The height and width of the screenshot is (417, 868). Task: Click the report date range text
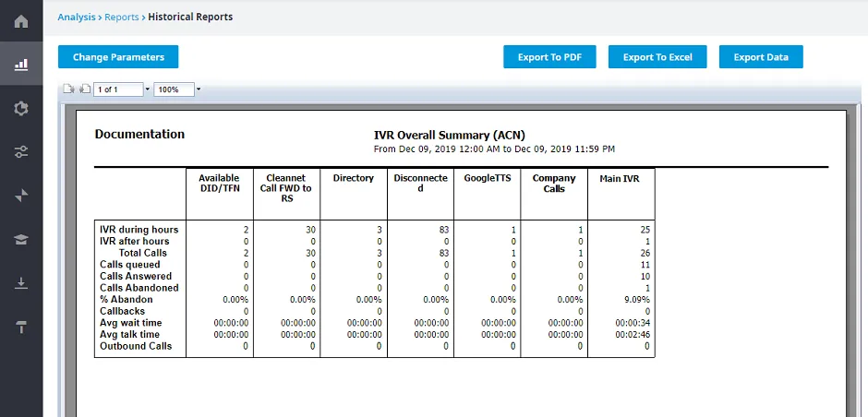tap(494, 149)
